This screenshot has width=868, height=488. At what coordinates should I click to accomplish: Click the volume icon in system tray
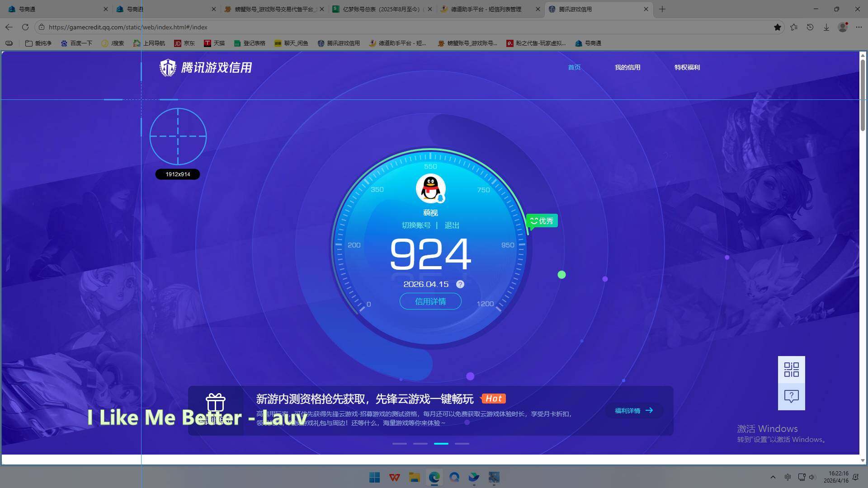click(812, 477)
